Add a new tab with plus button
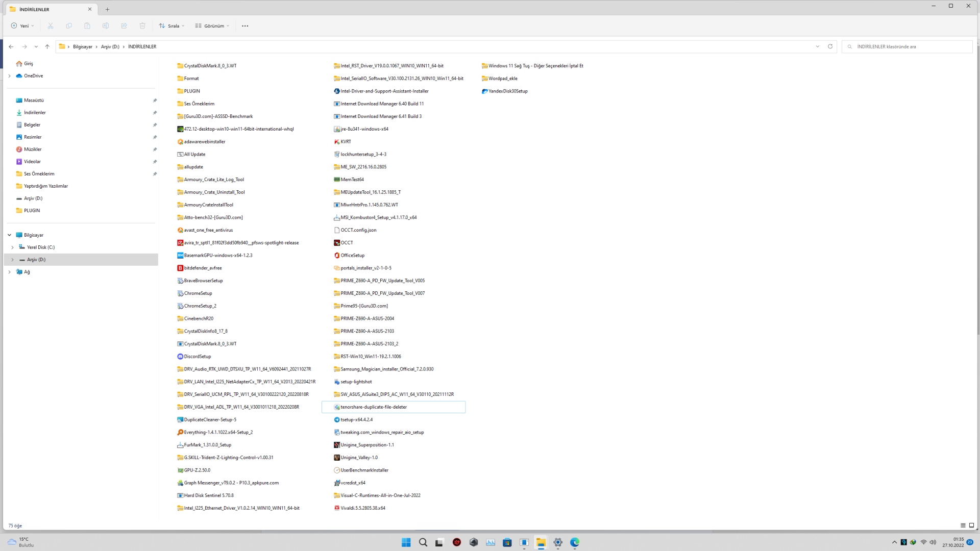This screenshot has height=551, width=980. [x=107, y=9]
